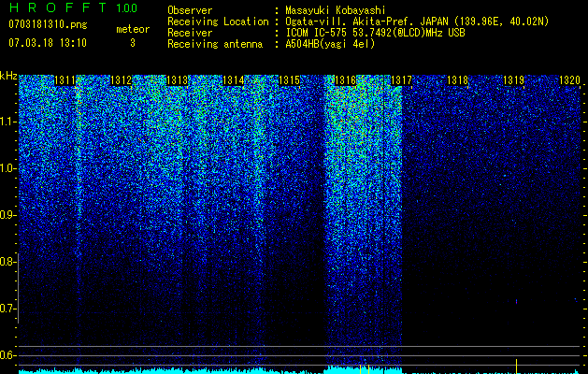Click the Receiver field label

[190, 33]
